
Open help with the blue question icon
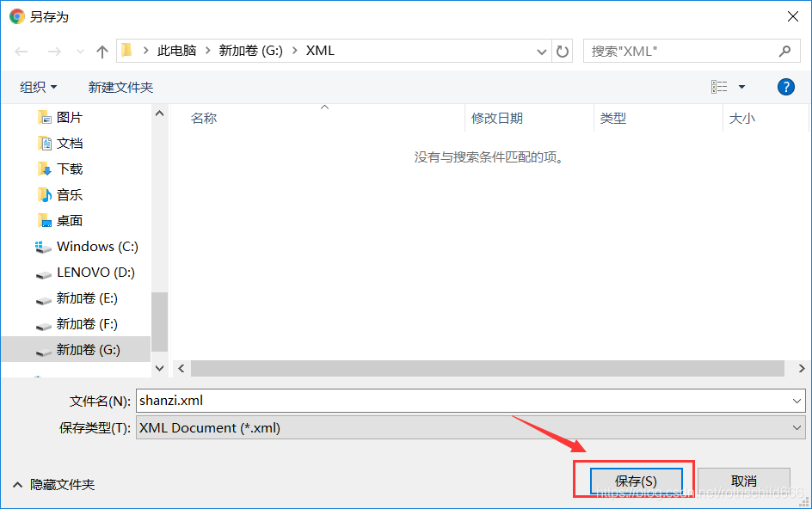pyautogui.click(x=786, y=87)
